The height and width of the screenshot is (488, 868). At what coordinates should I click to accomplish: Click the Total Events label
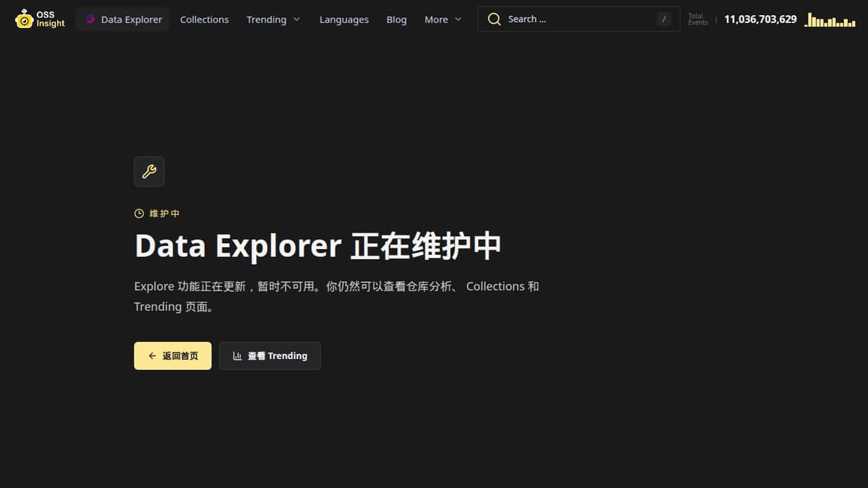[x=697, y=20]
